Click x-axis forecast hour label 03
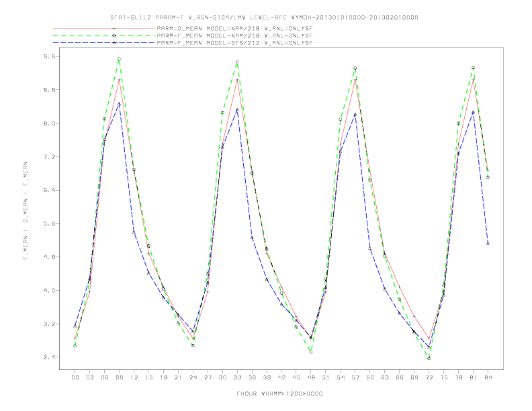This screenshot has width=532, height=411. 89,377
